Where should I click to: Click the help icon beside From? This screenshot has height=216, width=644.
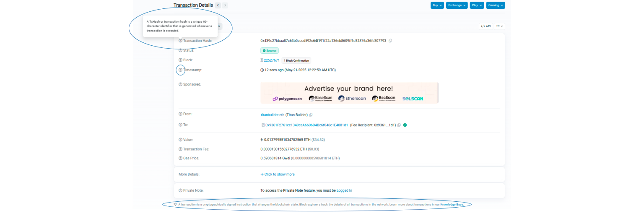pyautogui.click(x=180, y=114)
